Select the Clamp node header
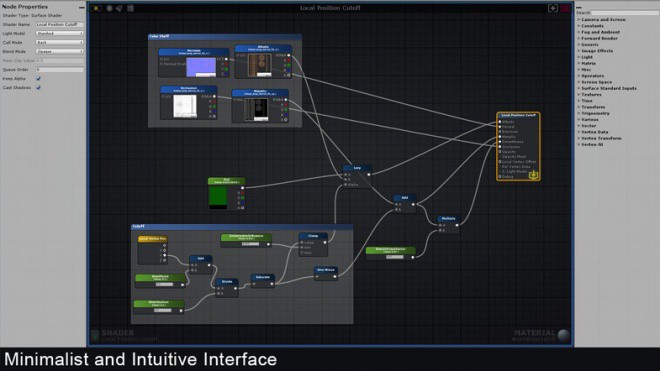The width and height of the screenshot is (660, 371). click(313, 236)
